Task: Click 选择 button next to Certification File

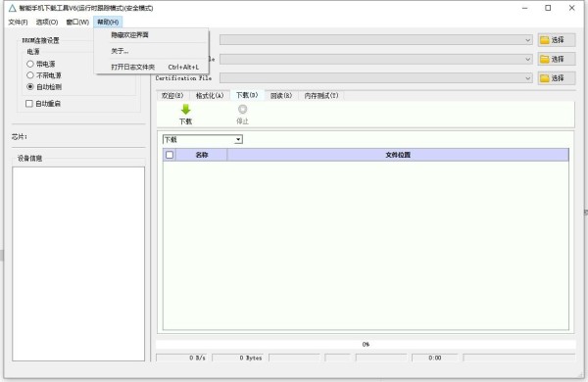Action: pos(557,78)
